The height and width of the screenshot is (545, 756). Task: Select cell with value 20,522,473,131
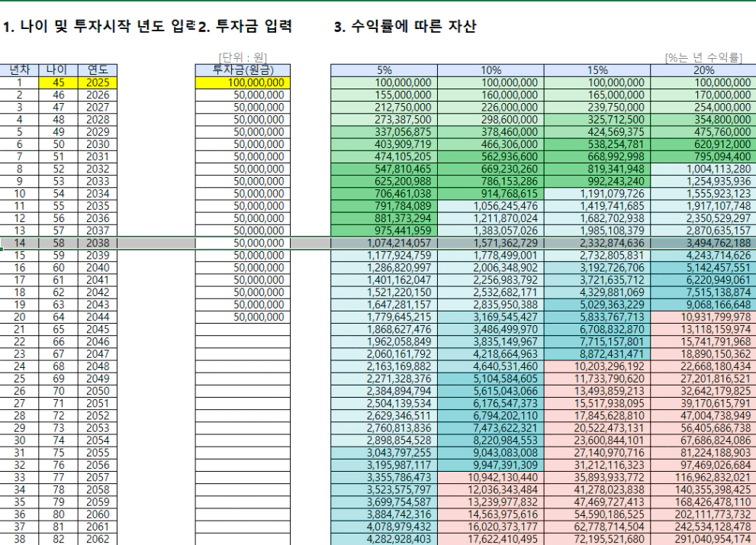point(597,428)
